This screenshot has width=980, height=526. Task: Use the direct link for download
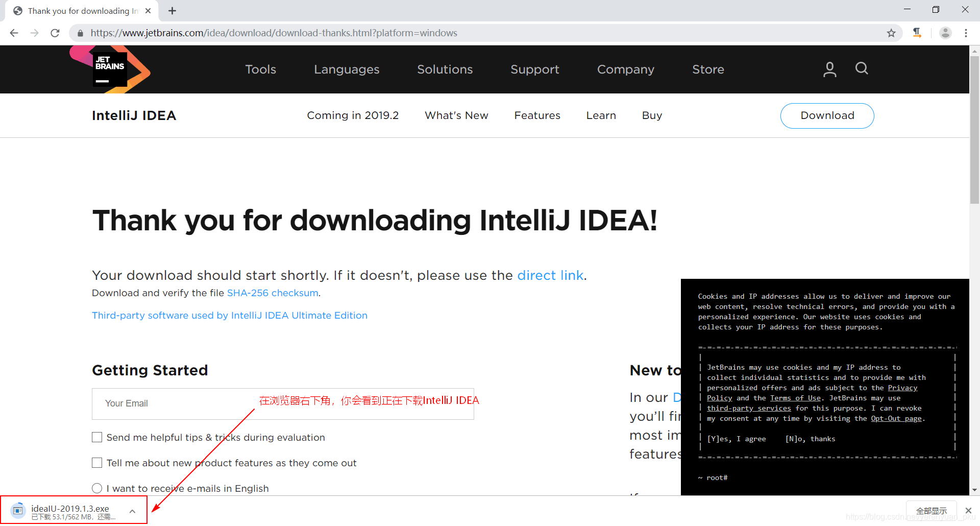(550, 275)
